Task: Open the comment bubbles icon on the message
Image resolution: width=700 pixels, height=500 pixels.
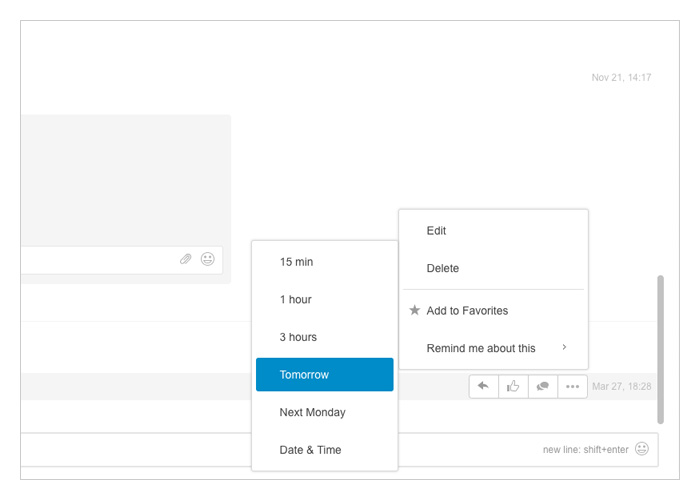Action: click(x=542, y=386)
